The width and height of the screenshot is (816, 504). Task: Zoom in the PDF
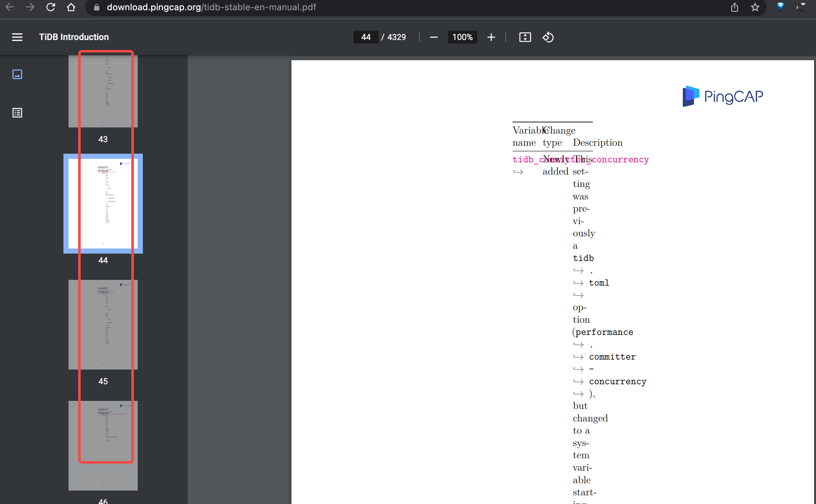tap(491, 37)
